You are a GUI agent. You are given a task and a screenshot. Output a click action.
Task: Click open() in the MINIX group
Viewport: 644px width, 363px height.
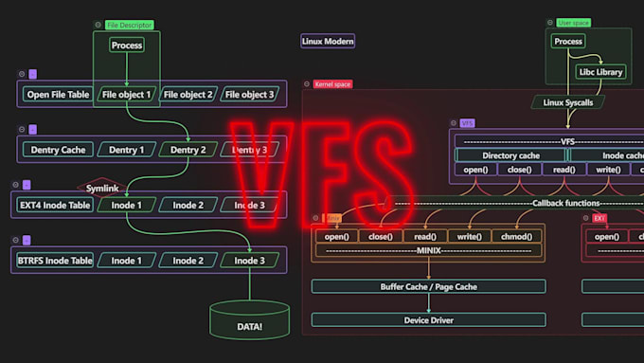pyautogui.click(x=337, y=236)
